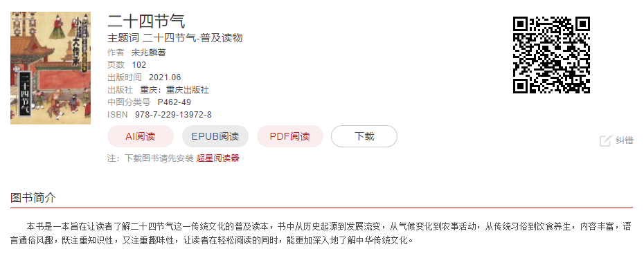Image resolution: width=644 pixels, height=258 pixels.
Task: Follow the red 超星阅读器 link
Action: tap(217, 158)
